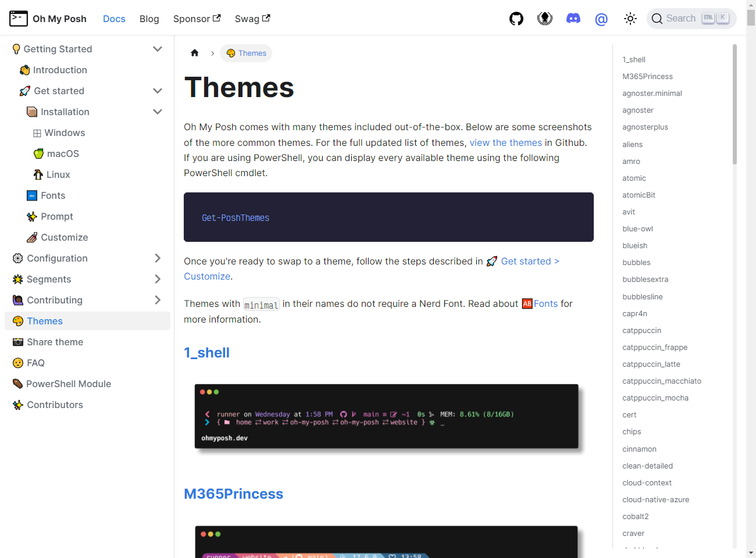Expand the Segments sidebar category
This screenshot has height=558, width=756.
tap(157, 279)
